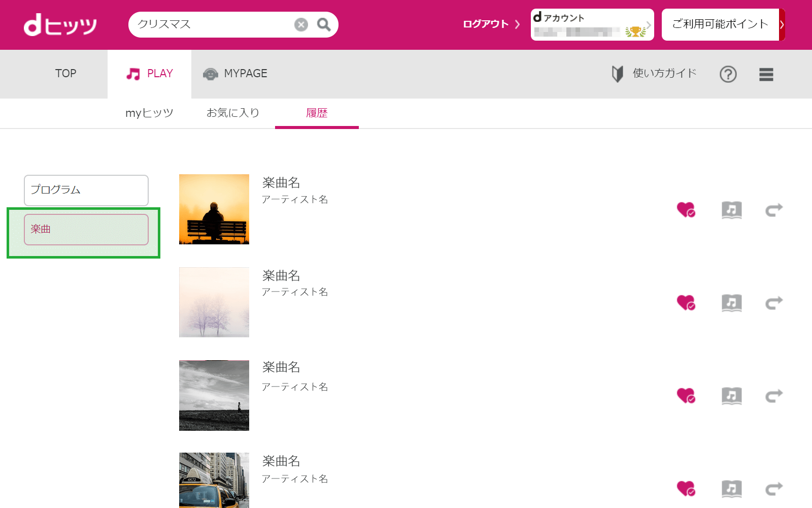Image resolution: width=812 pixels, height=508 pixels.
Task: Click 楽曲名 title of the second song
Action: point(281,275)
